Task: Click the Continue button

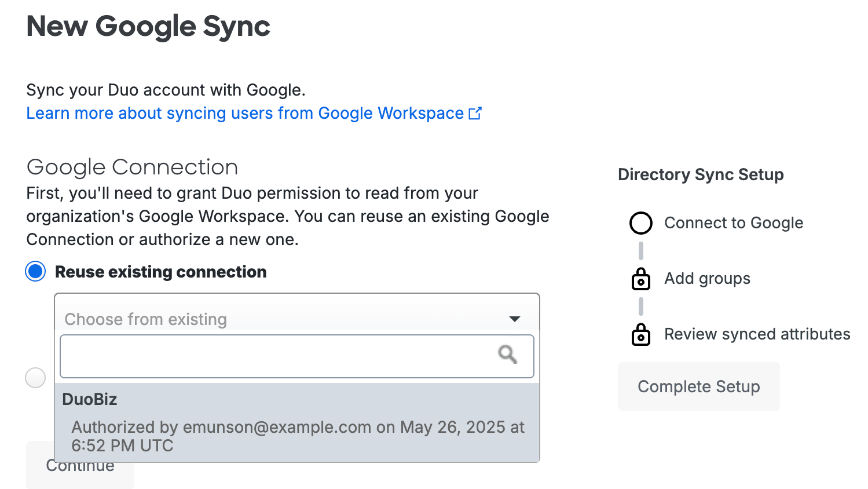Action: [x=79, y=465]
